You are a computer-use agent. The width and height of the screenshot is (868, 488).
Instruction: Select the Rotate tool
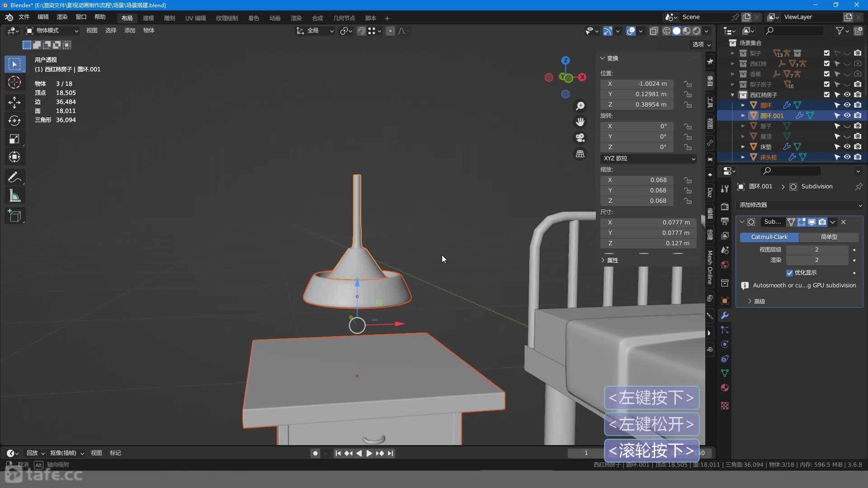click(14, 121)
